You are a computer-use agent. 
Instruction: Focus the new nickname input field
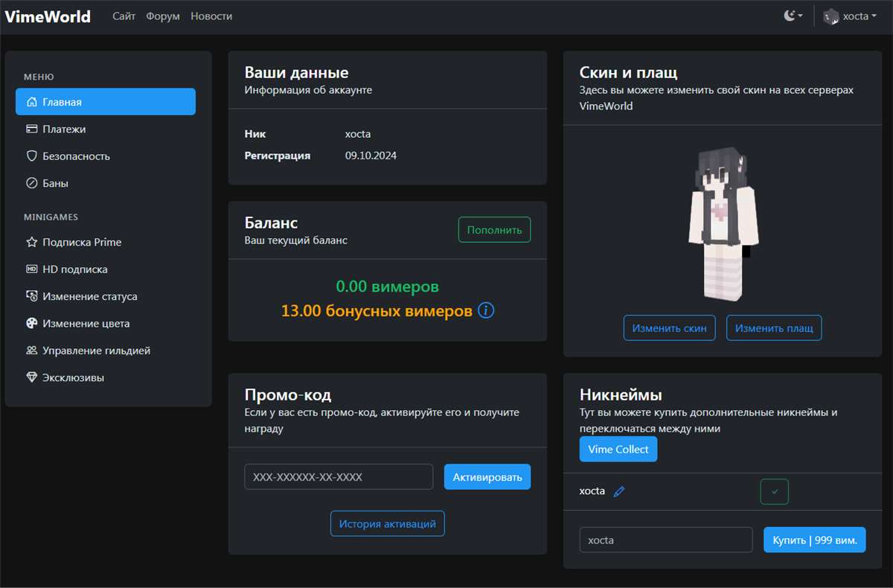pyautogui.click(x=666, y=540)
